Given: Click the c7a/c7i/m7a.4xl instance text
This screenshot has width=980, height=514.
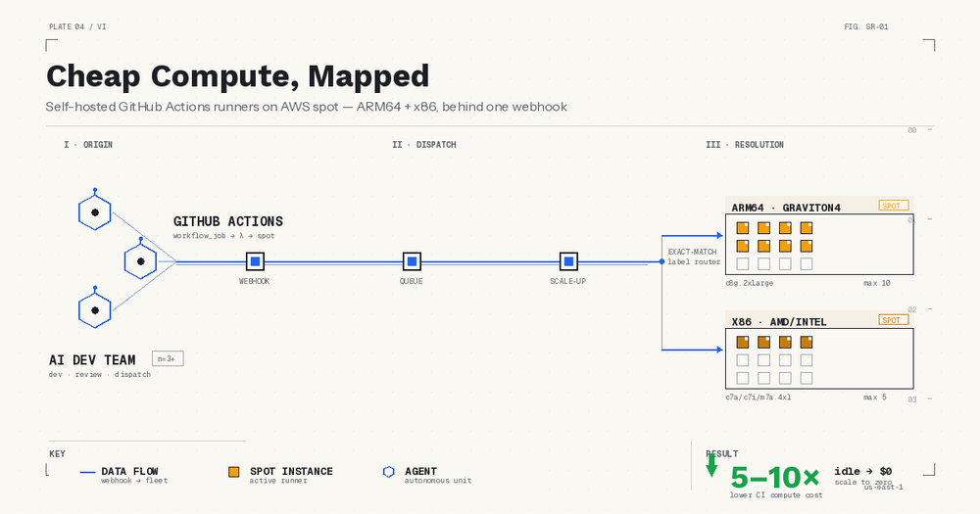Looking at the screenshot, I should tap(759, 397).
